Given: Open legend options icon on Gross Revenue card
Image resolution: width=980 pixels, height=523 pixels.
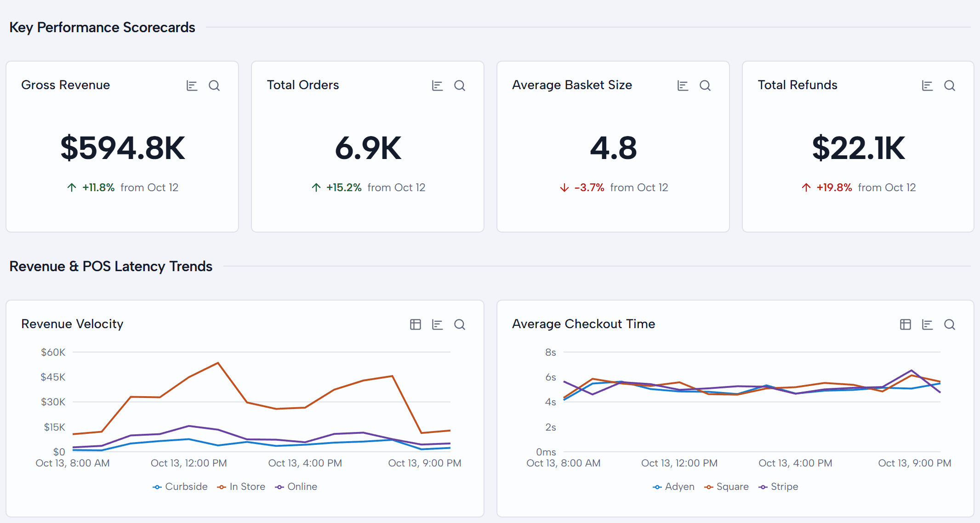Looking at the screenshot, I should pos(192,85).
